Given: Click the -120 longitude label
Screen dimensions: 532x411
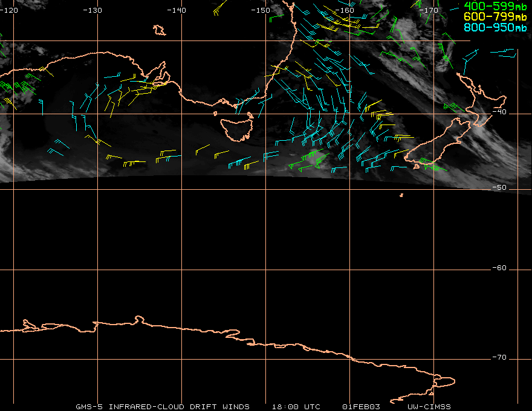Looking at the screenshot, I should click(x=9, y=10).
